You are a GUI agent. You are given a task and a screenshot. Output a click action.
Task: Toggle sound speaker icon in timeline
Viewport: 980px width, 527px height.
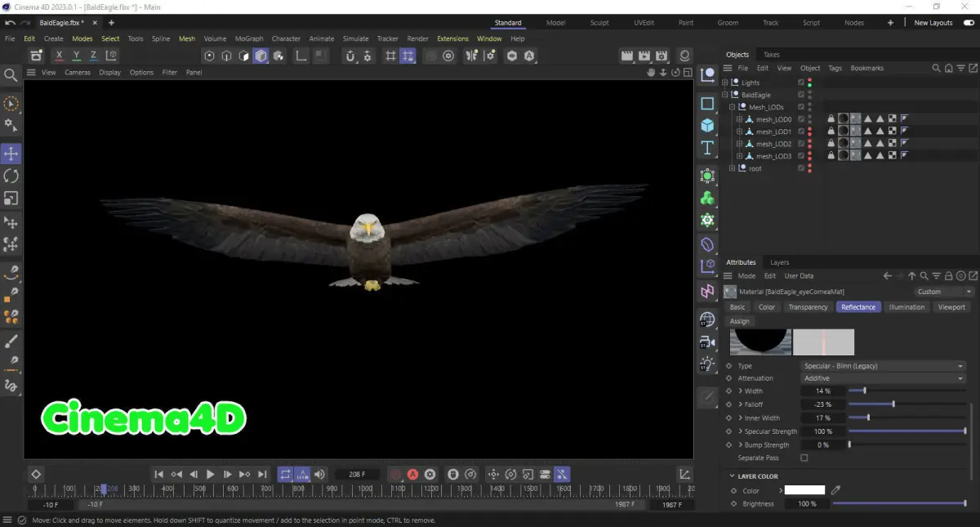pos(319,474)
